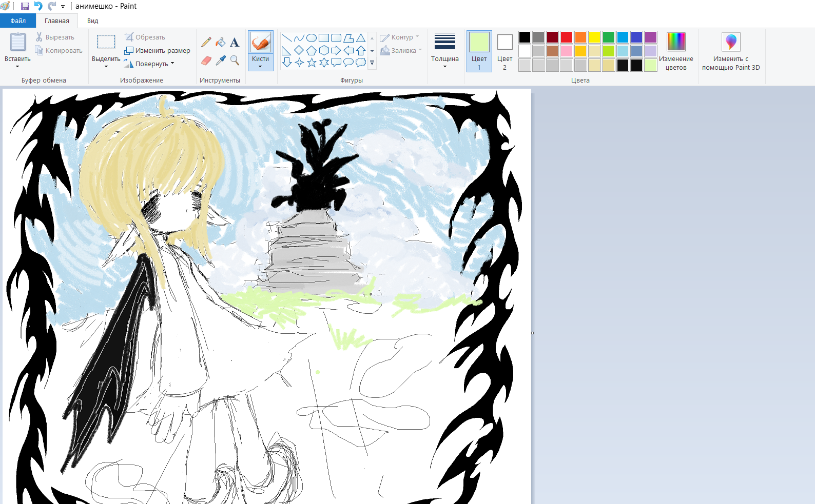This screenshot has height=504, width=815.
Task: Click the Resize image button
Action: coord(158,50)
